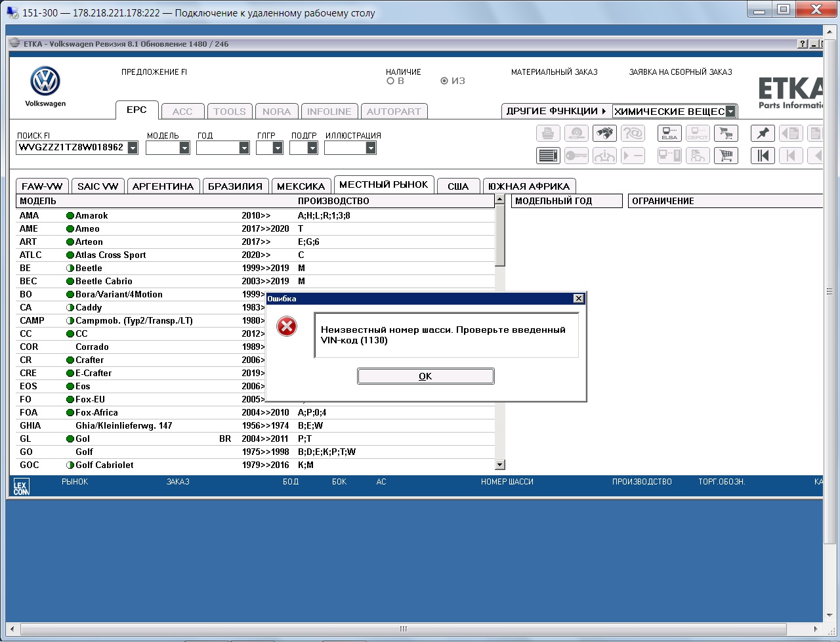Click the VIN input field WVGZZZ1TZ8W018962
Screen dimensions: 840x642
pos(72,148)
